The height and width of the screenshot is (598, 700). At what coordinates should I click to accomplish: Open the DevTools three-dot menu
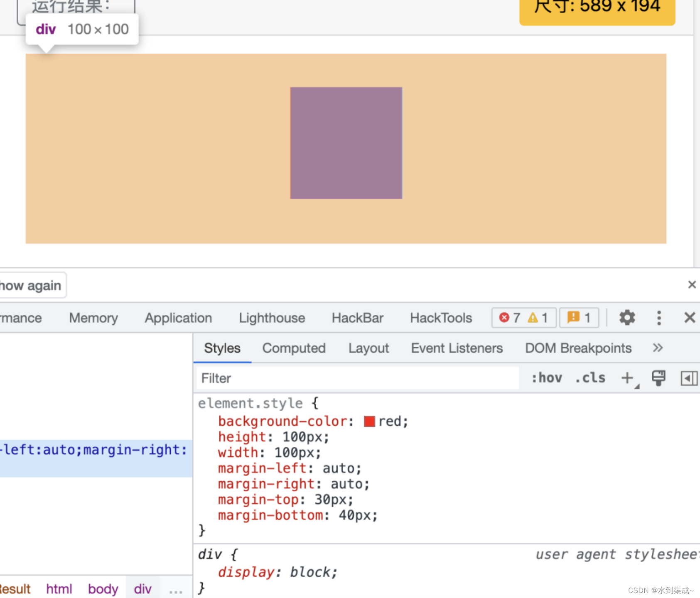point(659,318)
